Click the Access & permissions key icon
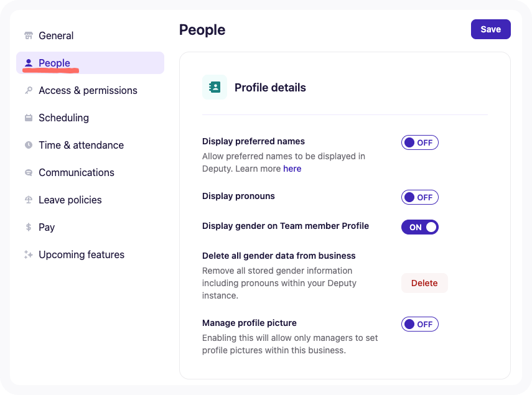Screen dimensions: 532x395 click(29, 90)
